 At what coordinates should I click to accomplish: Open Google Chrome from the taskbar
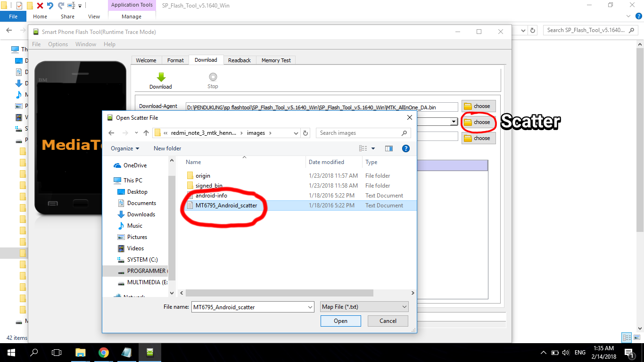[104, 353]
